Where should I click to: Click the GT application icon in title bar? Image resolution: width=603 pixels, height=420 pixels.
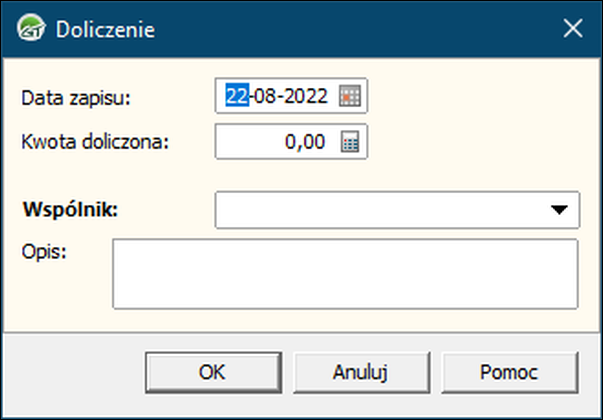(x=33, y=28)
